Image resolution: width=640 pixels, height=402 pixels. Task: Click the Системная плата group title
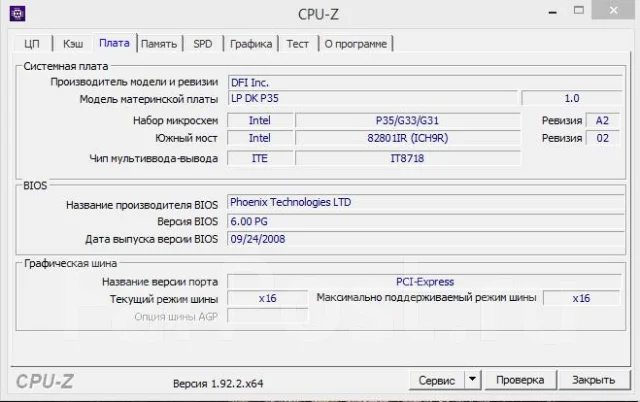pyautogui.click(x=66, y=66)
